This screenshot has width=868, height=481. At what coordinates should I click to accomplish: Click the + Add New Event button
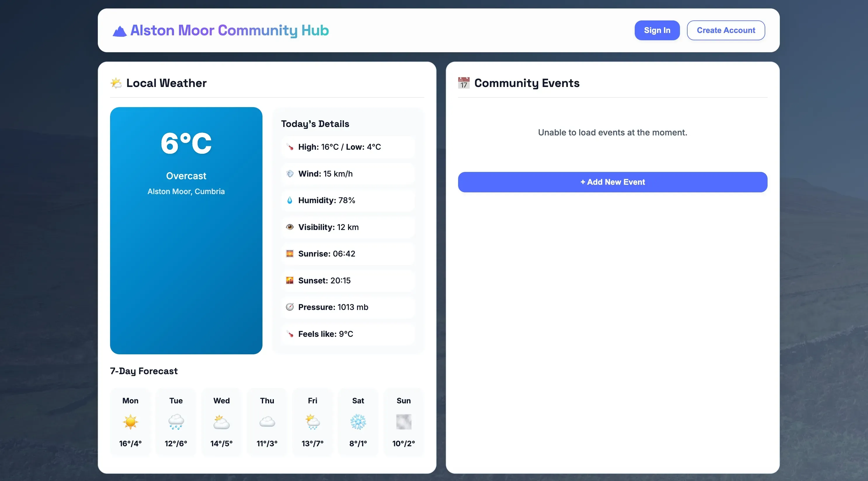613,182
